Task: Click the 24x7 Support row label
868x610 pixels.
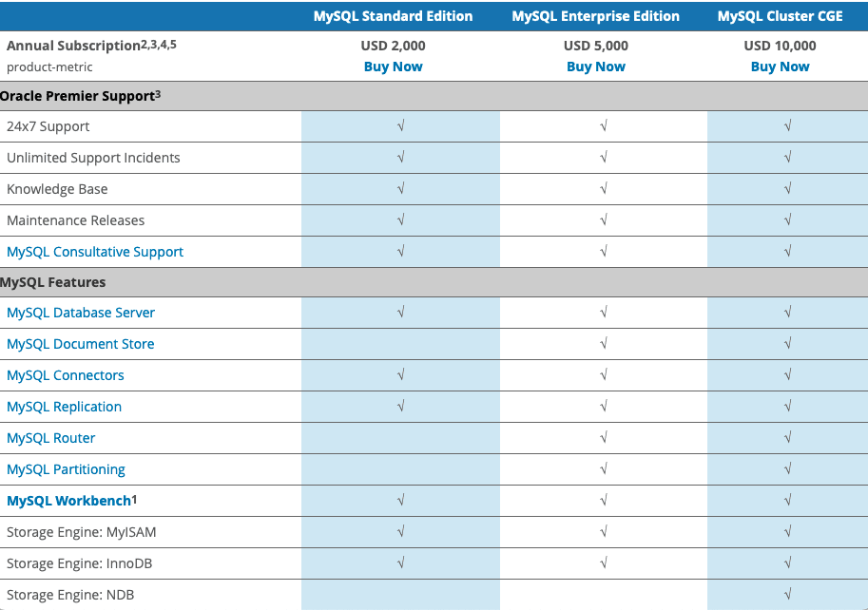Action: point(48,126)
